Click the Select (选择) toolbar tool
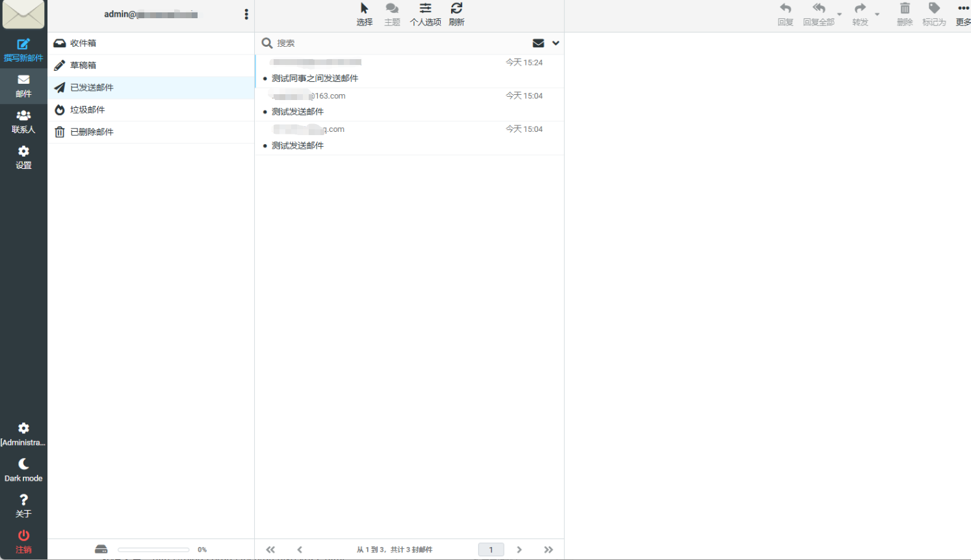 tap(365, 14)
